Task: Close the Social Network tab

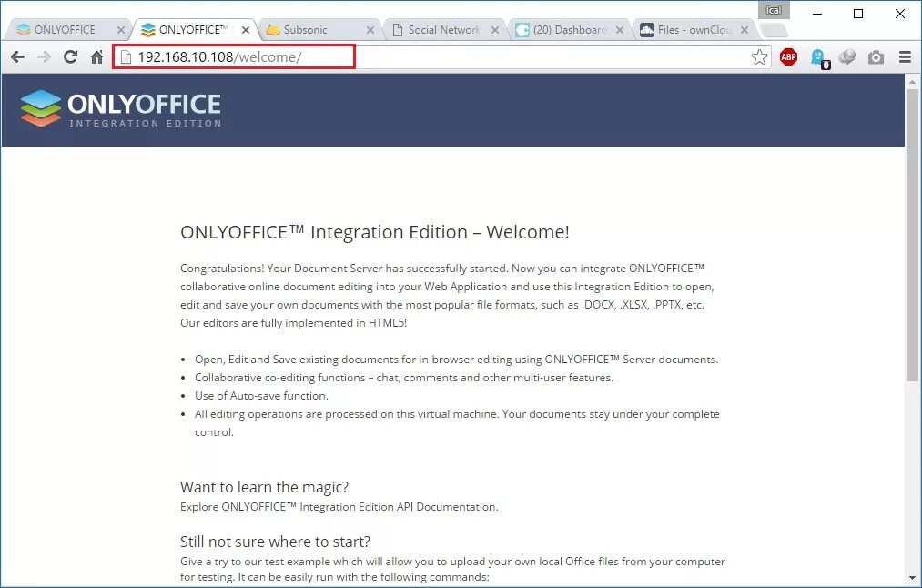Action: (495, 30)
